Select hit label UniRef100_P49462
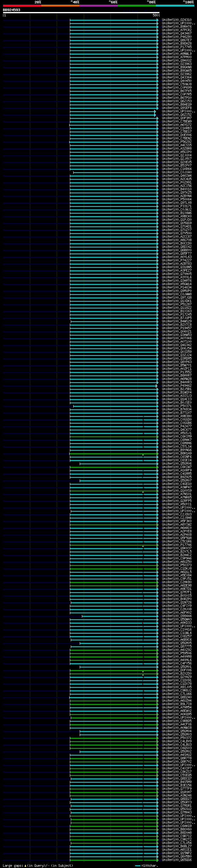This screenshot has width=197, height=868. point(176,386)
